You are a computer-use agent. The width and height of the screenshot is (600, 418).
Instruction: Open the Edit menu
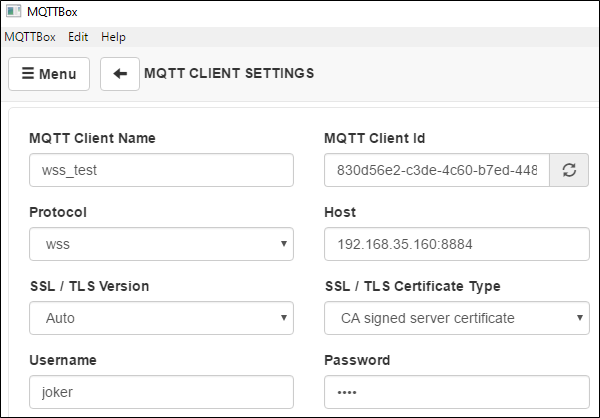pyautogui.click(x=78, y=37)
